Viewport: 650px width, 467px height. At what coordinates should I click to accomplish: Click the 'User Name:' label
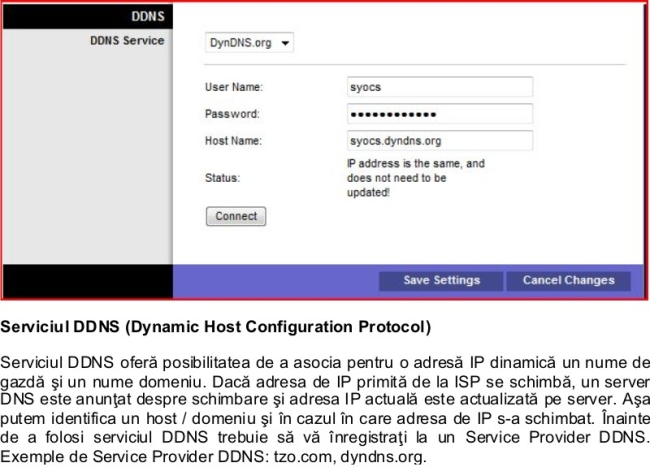tap(234, 87)
